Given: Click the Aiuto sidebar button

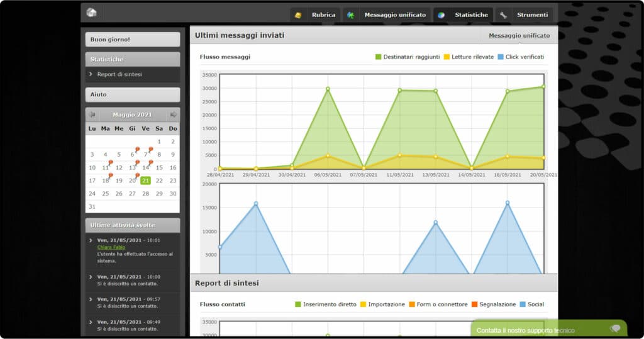Looking at the screenshot, I should [133, 94].
